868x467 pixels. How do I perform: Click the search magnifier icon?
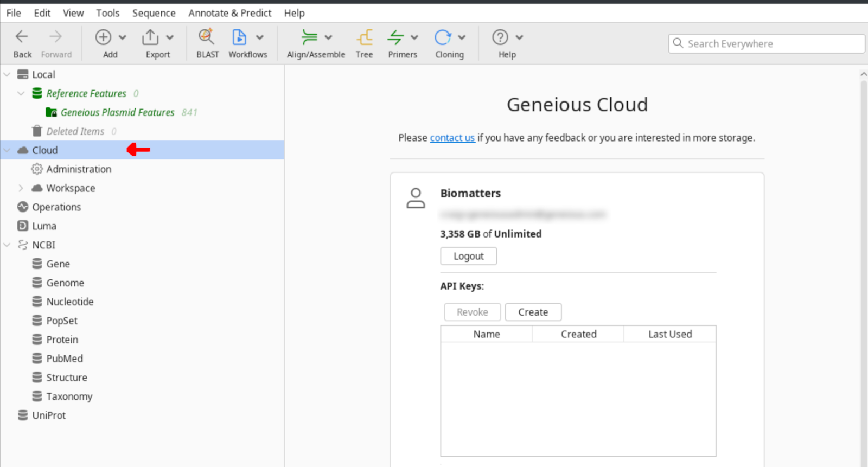[678, 43]
